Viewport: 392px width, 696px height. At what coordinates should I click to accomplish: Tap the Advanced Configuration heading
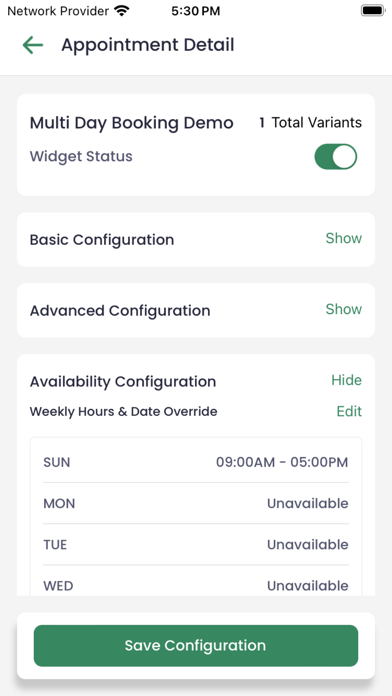(120, 311)
